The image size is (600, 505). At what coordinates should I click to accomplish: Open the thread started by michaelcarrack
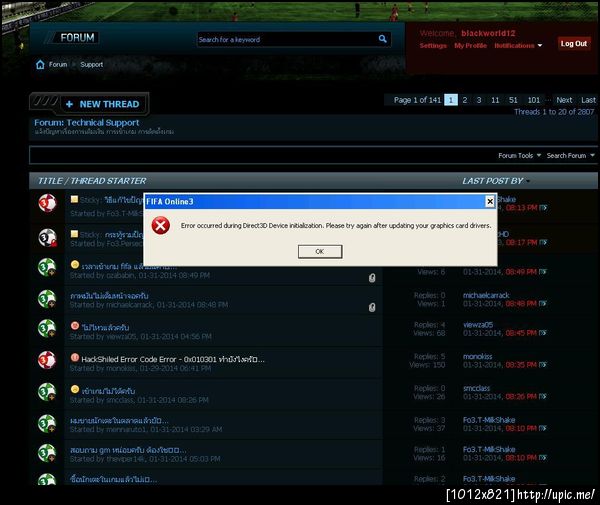pyautogui.click(x=109, y=296)
